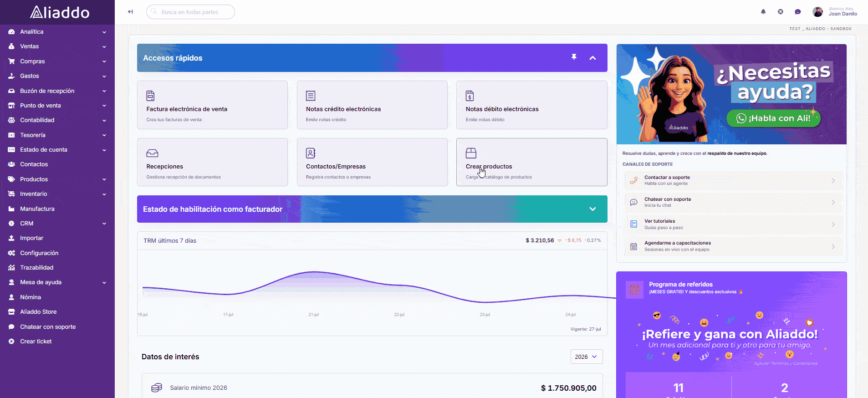868x398 pixels.
Task: Click the Busca en todas partes search field
Action: 190,12
